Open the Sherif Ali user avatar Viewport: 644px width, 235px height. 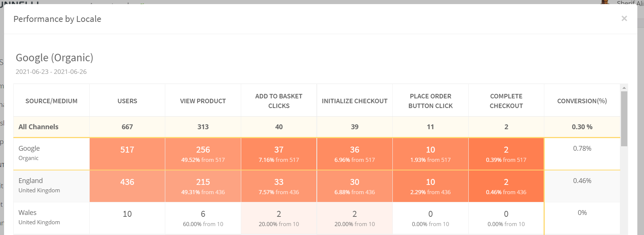[605, 2]
